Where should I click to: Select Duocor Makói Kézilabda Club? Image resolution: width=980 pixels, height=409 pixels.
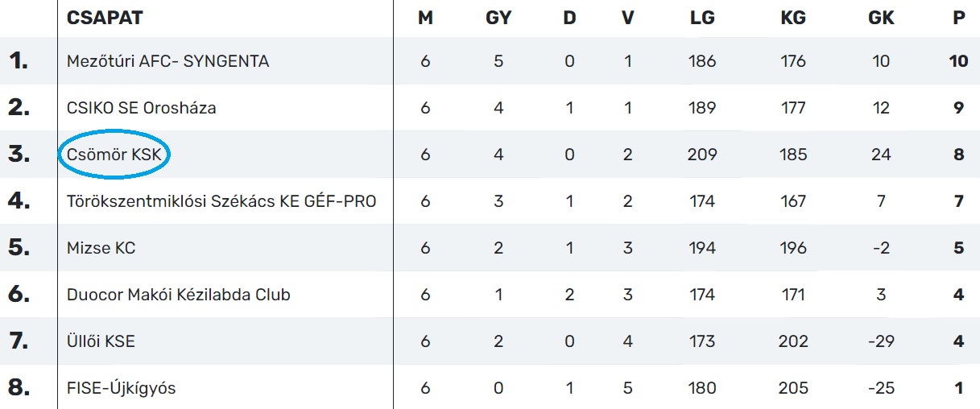point(178,295)
